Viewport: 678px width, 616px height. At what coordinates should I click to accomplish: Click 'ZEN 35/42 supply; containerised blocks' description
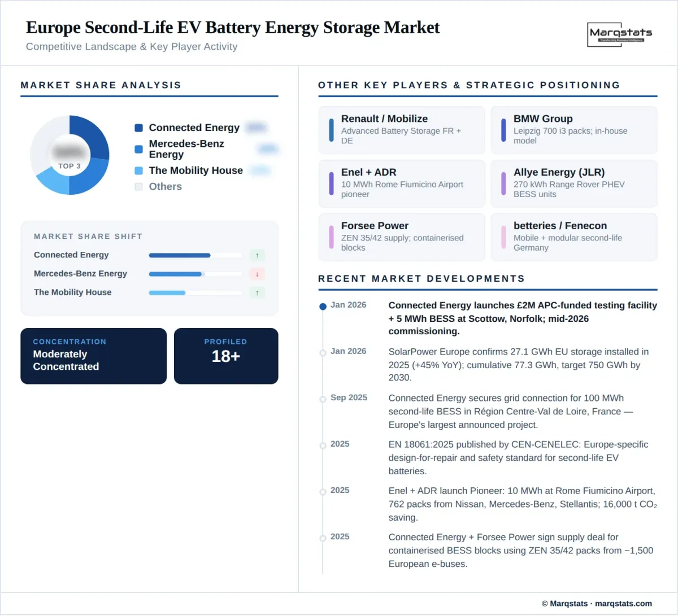click(x=402, y=243)
